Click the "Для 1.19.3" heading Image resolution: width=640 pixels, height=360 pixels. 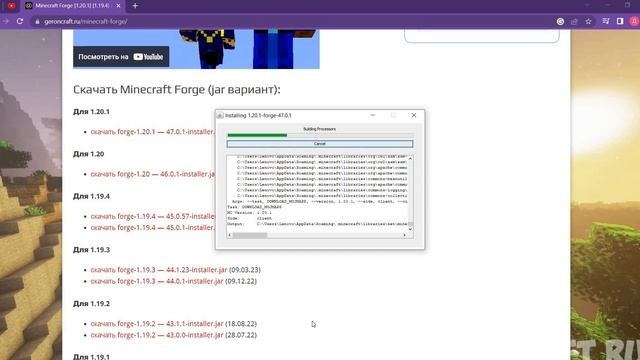[91, 250]
